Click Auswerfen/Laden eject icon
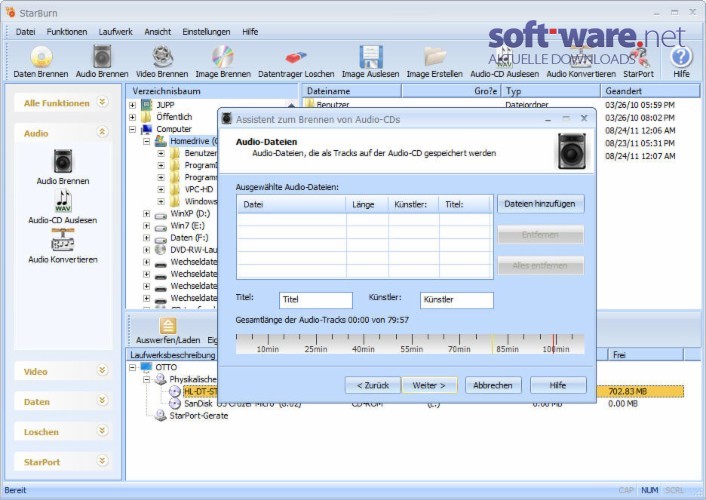The image size is (706, 500). (168, 326)
